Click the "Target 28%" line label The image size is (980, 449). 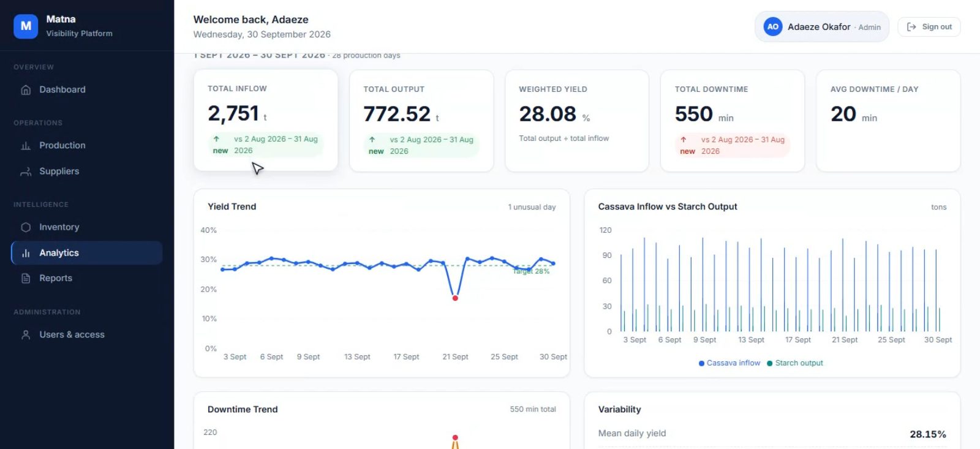(531, 271)
